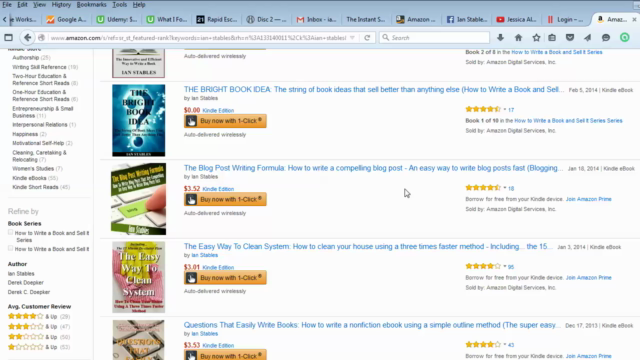640x360 pixels.
Task: Check first 'How to Write a Book and Sell It Series' box
Action: (x=11, y=232)
